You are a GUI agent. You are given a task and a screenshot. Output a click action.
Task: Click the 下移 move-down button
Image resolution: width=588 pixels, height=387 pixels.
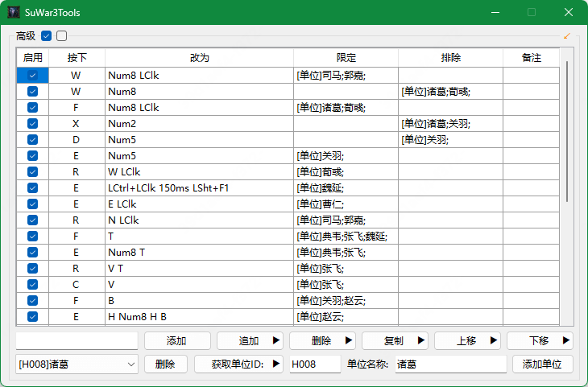click(540, 341)
